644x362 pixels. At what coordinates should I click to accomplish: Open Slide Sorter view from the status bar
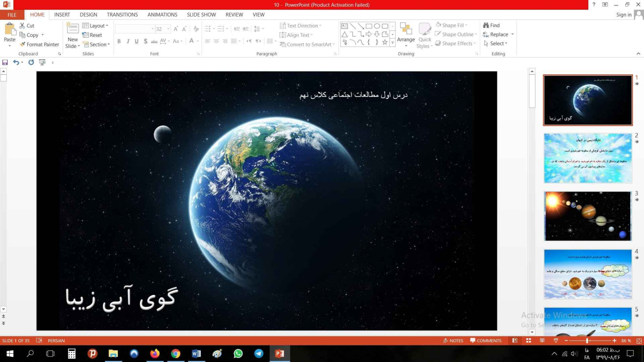[x=529, y=340]
